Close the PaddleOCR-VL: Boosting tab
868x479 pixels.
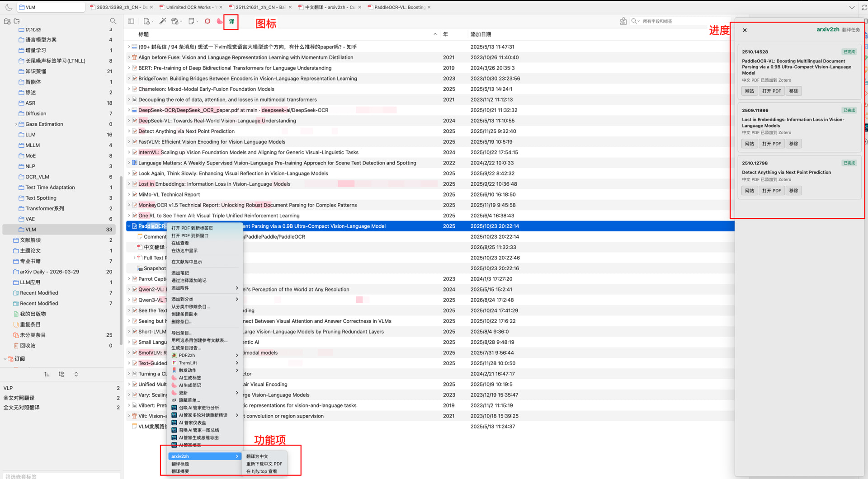point(429,7)
